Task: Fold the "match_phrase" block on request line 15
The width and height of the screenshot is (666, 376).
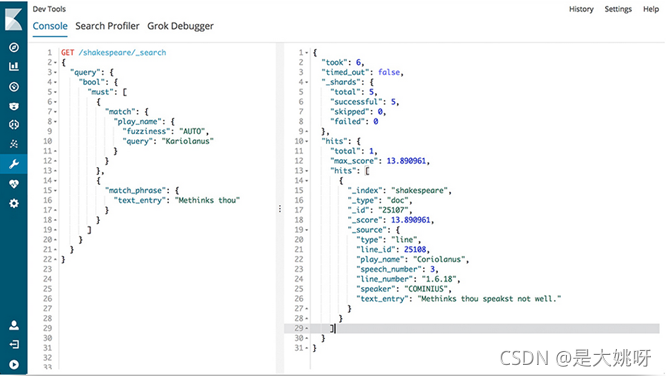Action: 55,190
